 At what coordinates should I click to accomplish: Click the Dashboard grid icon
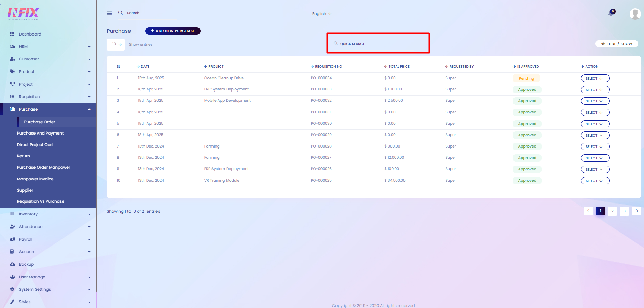pyautogui.click(x=12, y=34)
